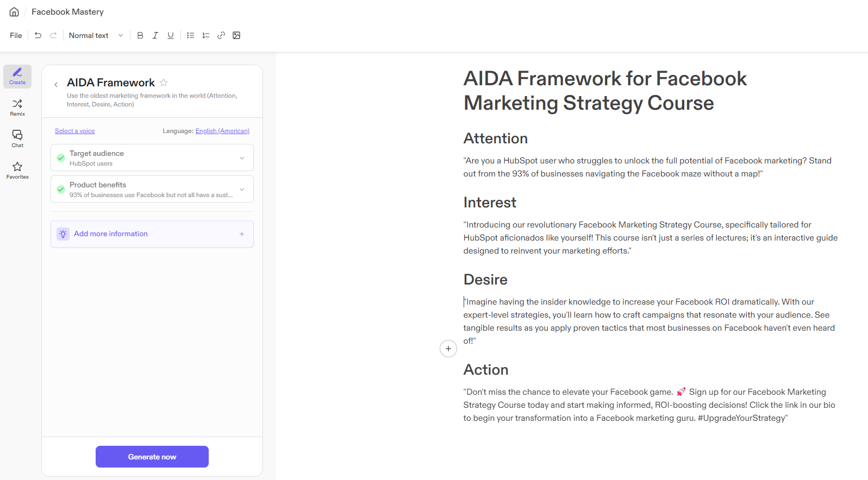Insert an image into the document
Image resolution: width=868 pixels, height=480 pixels.
236,35
